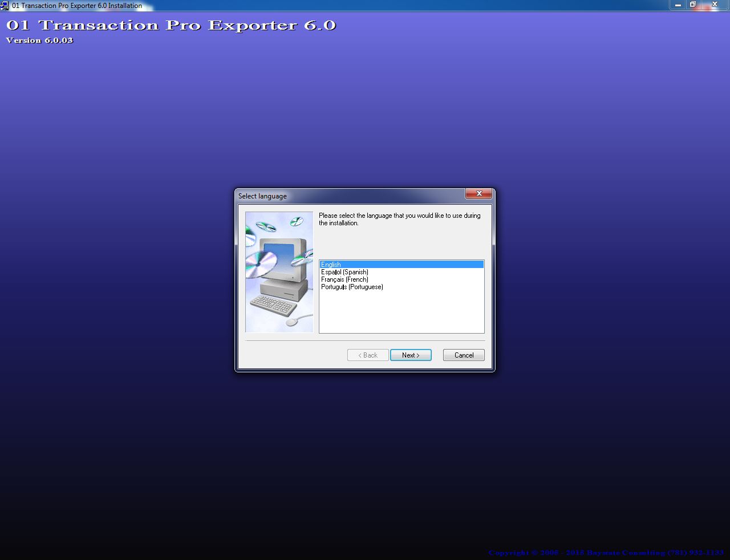
Task: Click the 01 Transaction Pro Exporter heading
Action: tap(170, 25)
